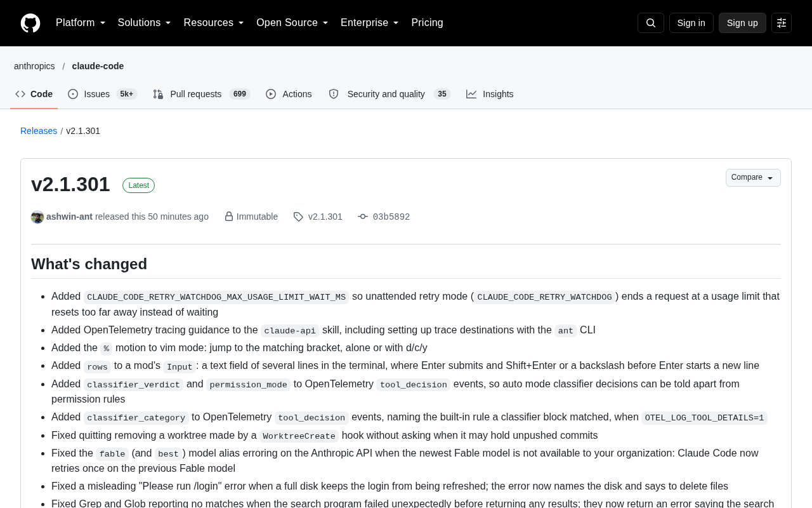
Task: Click the Sign in button
Action: 691,23
